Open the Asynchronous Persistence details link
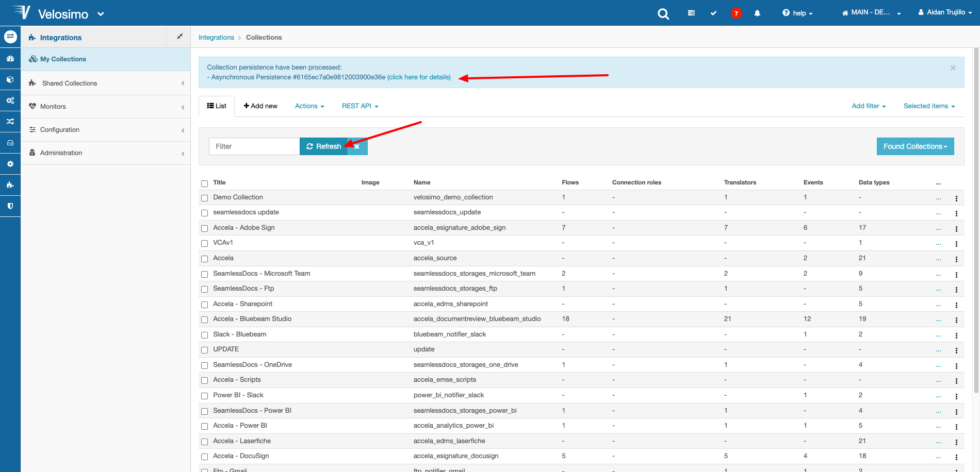The height and width of the screenshot is (472, 980). (419, 77)
